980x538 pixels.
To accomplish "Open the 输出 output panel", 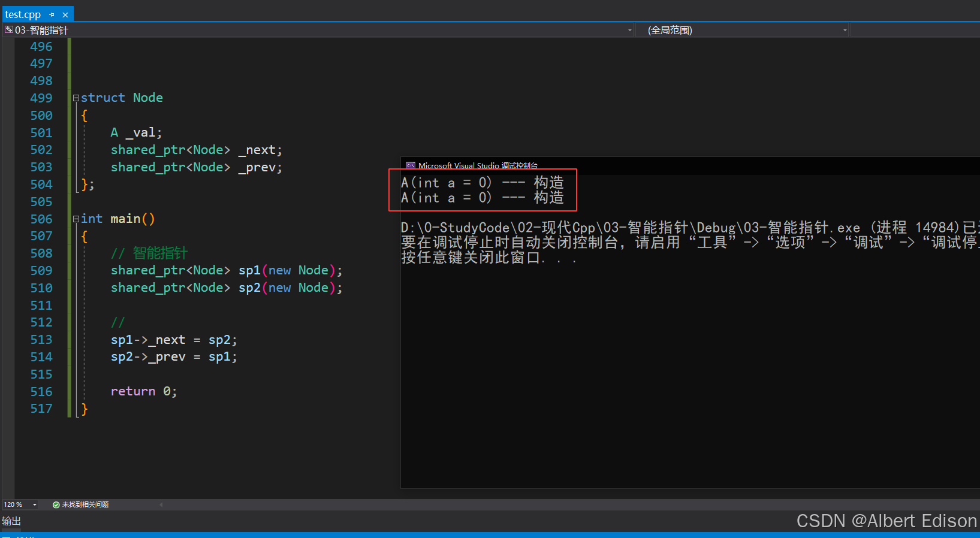I will [x=11, y=521].
